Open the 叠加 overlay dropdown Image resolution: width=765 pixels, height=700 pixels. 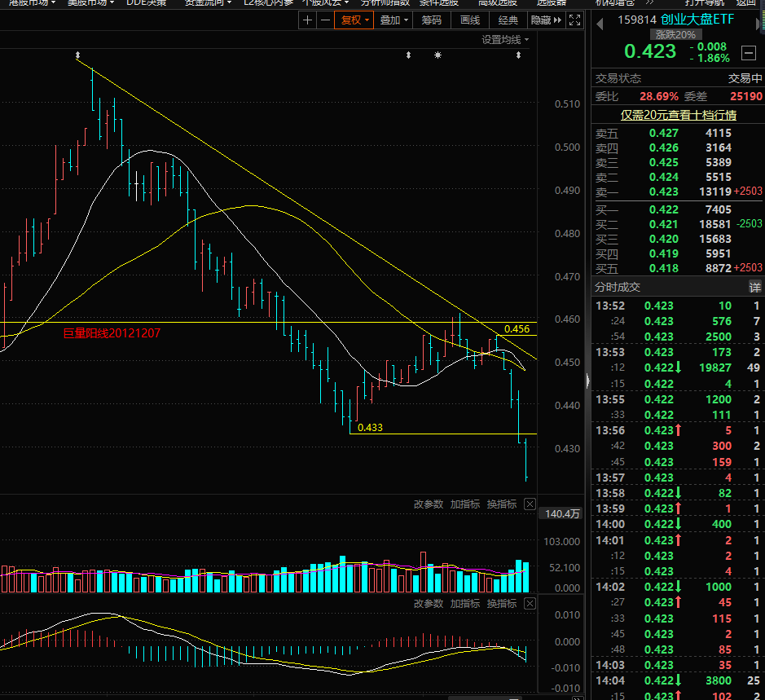pyautogui.click(x=394, y=20)
